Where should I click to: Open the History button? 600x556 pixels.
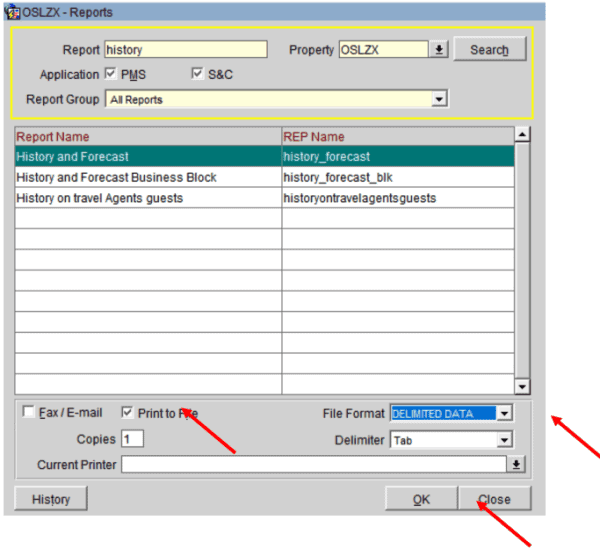tap(50, 499)
